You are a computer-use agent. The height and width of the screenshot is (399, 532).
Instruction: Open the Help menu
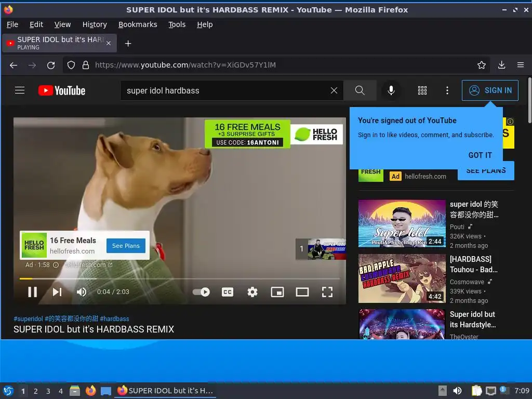205,24
